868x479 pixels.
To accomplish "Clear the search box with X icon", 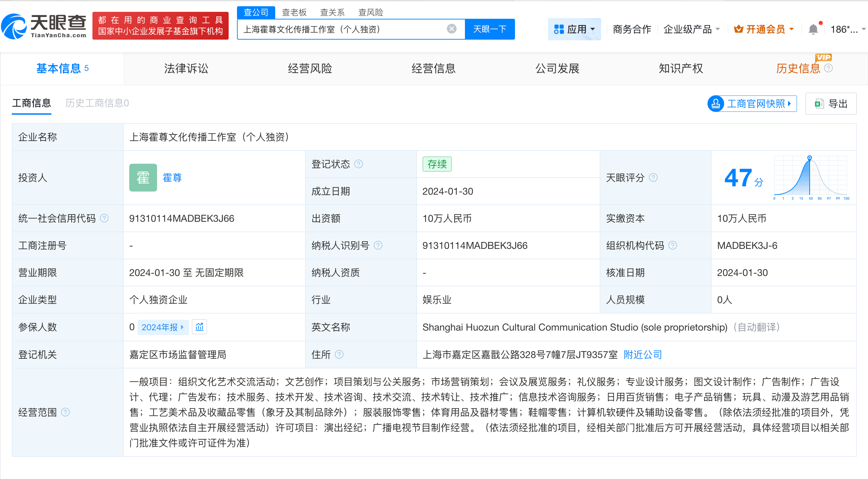I will 451,29.
